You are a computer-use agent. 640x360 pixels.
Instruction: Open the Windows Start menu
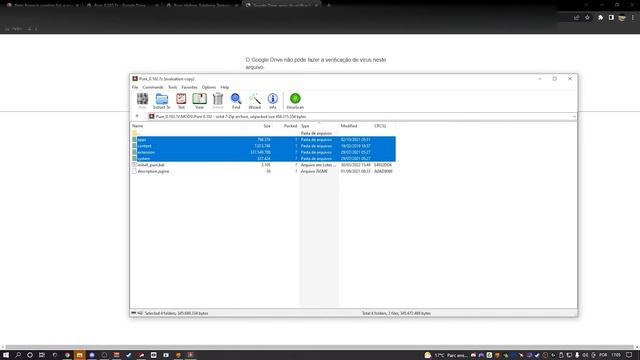coord(6,355)
